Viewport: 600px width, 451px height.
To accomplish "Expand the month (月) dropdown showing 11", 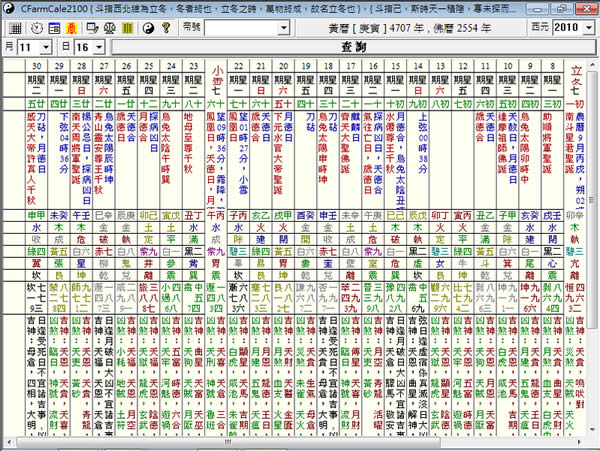I will coord(46,47).
